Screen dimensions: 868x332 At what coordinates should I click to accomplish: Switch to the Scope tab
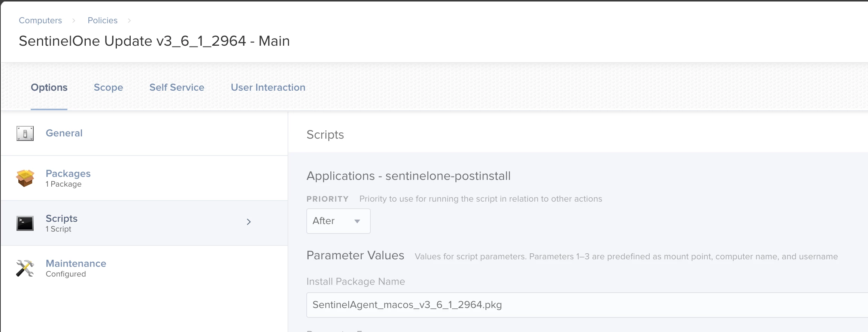108,87
